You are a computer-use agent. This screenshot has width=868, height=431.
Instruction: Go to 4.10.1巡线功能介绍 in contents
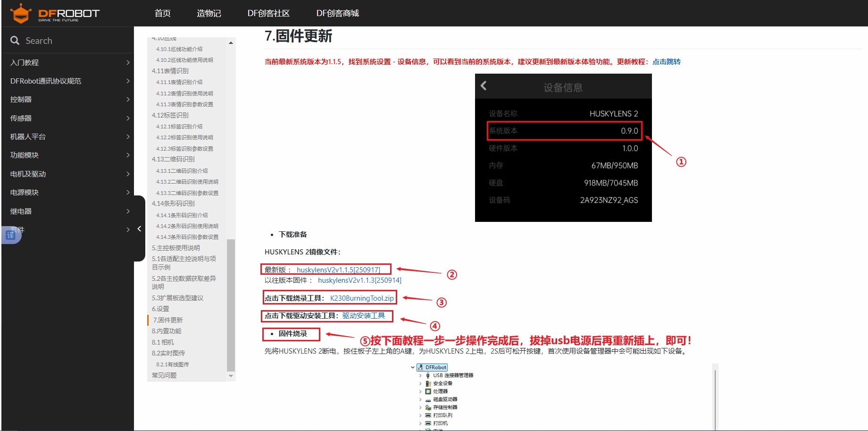[x=179, y=49]
